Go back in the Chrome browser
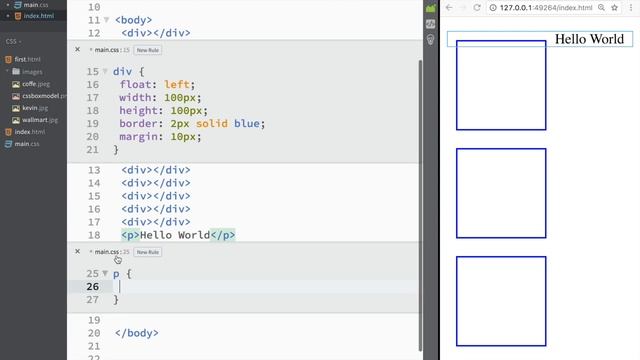Image resolution: width=640 pixels, height=360 pixels. pos(449,7)
